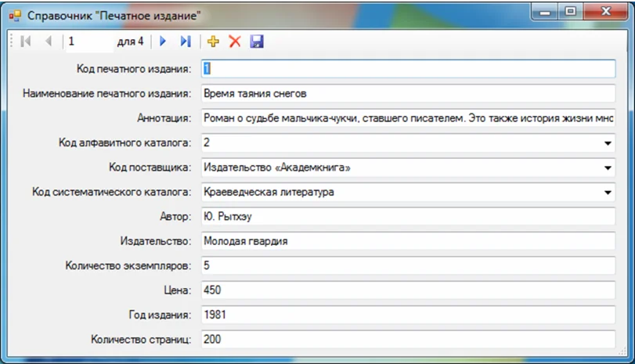Click the Код печатного издания field
Screen dimensions: 635x364
pyautogui.click(x=407, y=69)
